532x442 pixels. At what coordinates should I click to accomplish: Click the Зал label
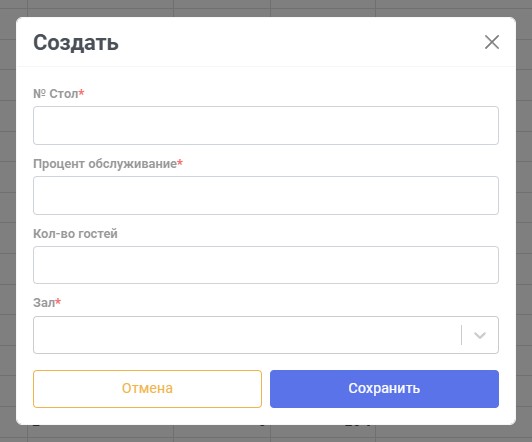(x=47, y=303)
